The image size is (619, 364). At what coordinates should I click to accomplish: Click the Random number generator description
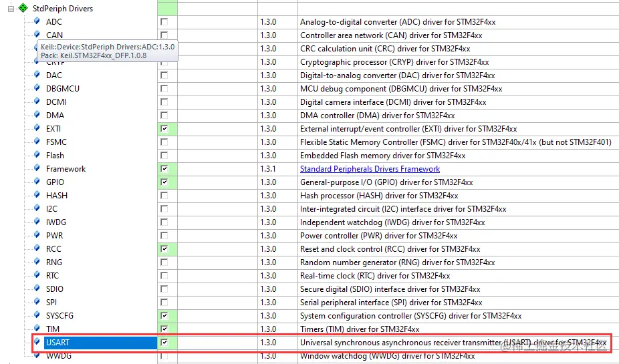pyautogui.click(x=398, y=262)
